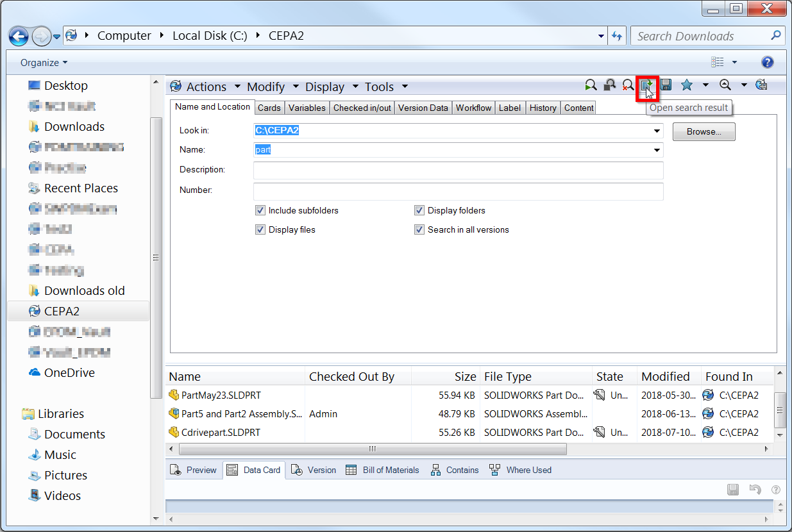The height and width of the screenshot is (532, 792).
Task: Save the search with the floppy disk icon
Action: (x=666, y=85)
